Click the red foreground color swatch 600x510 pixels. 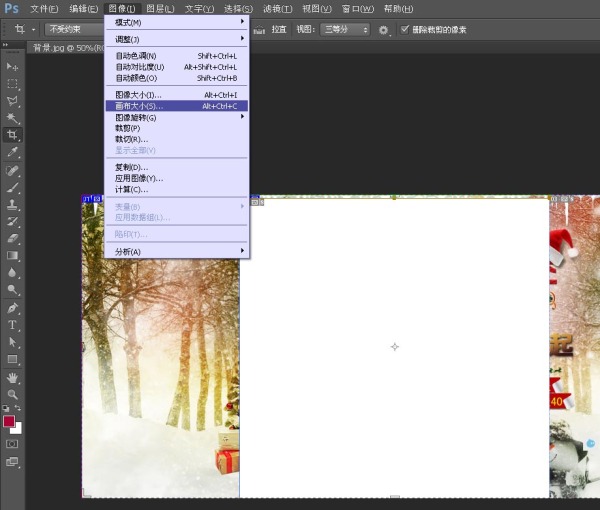(x=9, y=421)
